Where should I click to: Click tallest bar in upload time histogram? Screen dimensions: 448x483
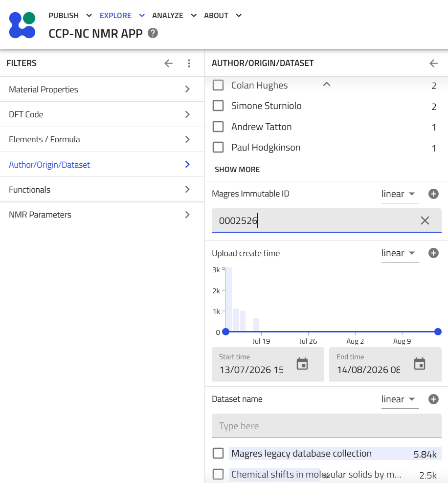229,299
